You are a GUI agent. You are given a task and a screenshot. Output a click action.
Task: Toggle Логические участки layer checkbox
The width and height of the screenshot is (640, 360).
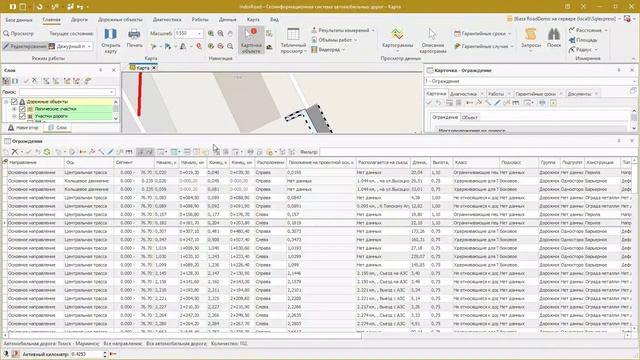click(x=22, y=109)
